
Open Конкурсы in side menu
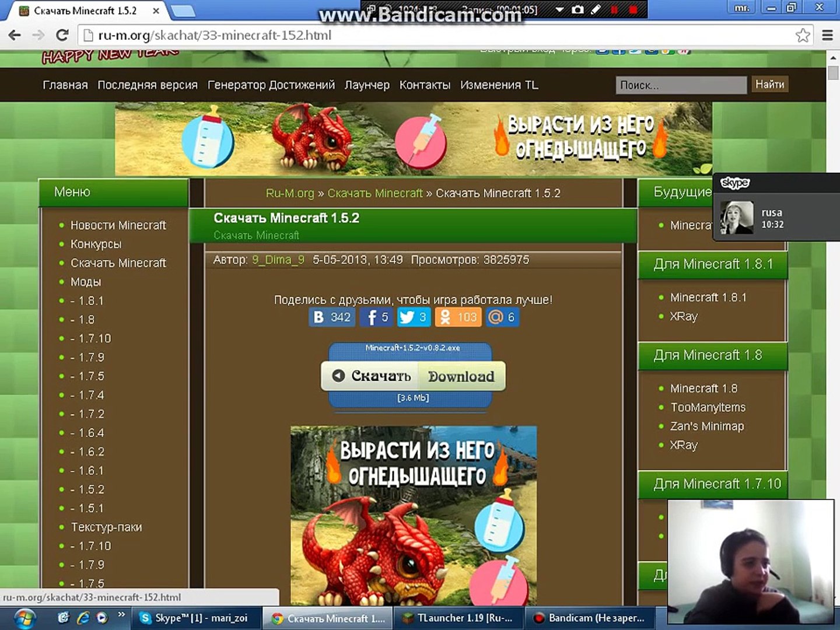pos(96,244)
